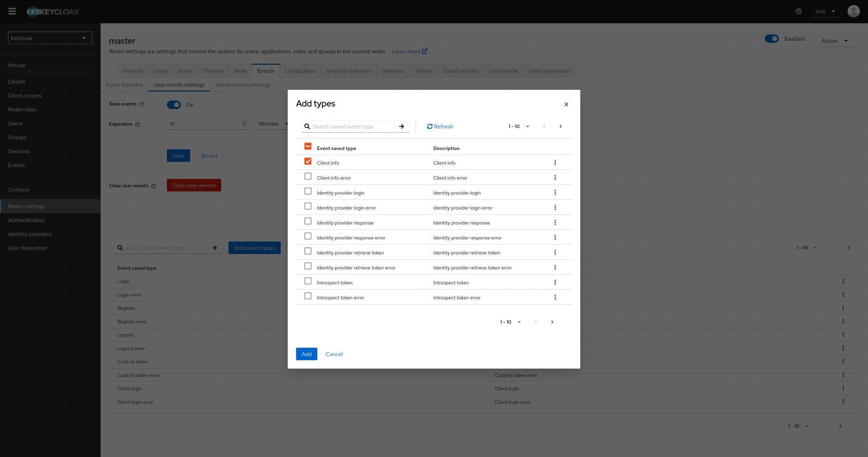Viewport: 868px width, 457px height.
Task: Open the Action dropdown
Action: [835, 41]
